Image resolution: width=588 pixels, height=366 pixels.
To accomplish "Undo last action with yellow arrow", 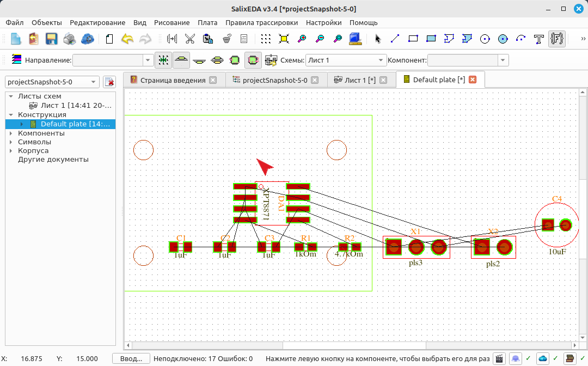I will pyautogui.click(x=127, y=39).
